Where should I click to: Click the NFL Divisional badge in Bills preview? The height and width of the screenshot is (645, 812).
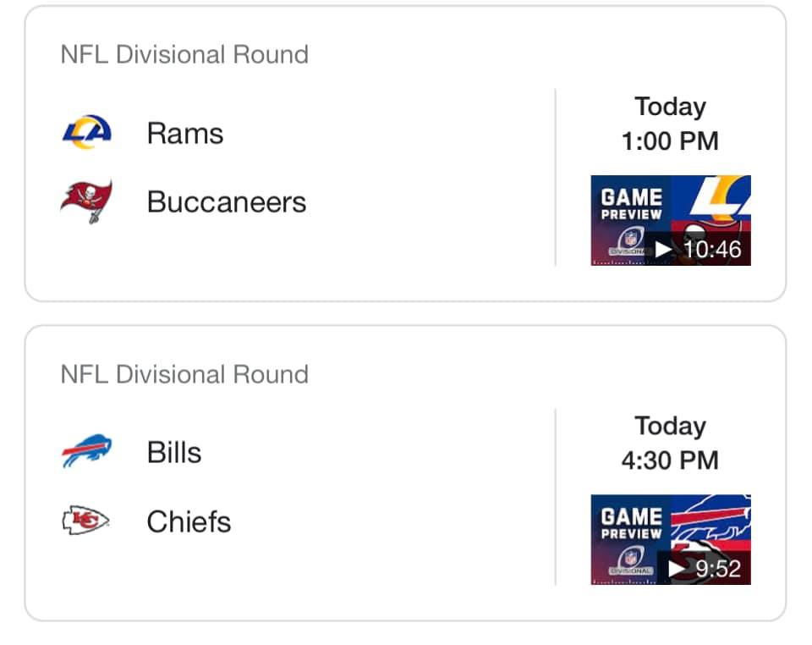coord(628,562)
